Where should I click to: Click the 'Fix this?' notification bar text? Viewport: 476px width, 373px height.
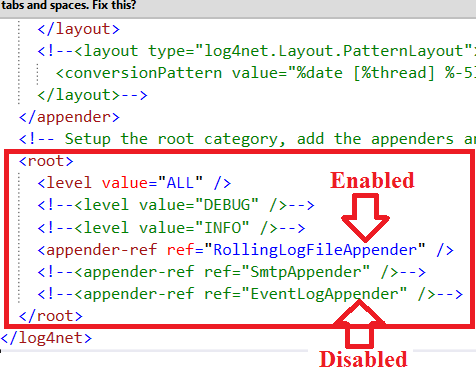pos(114,5)
